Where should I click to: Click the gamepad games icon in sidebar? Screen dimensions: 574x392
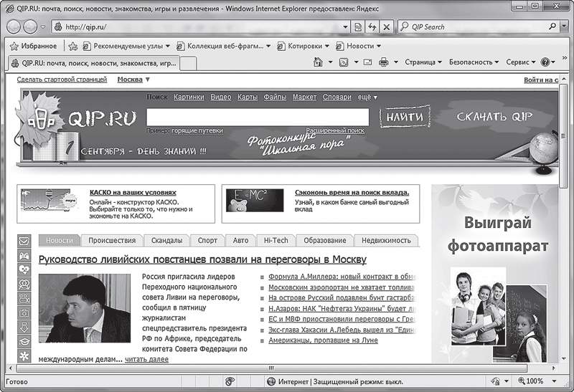tap(24, 255)
